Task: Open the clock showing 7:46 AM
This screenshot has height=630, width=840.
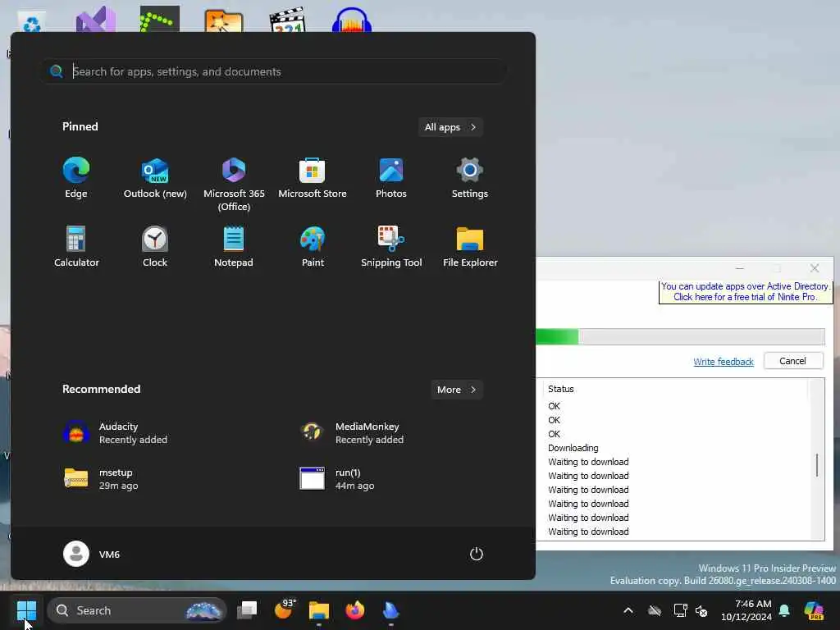Action: [746, 610]
